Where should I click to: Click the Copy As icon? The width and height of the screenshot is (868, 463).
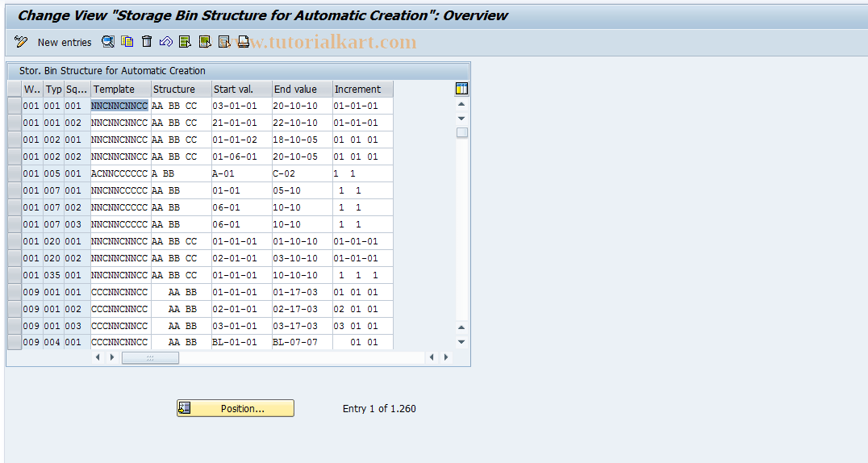coord(127,41)
